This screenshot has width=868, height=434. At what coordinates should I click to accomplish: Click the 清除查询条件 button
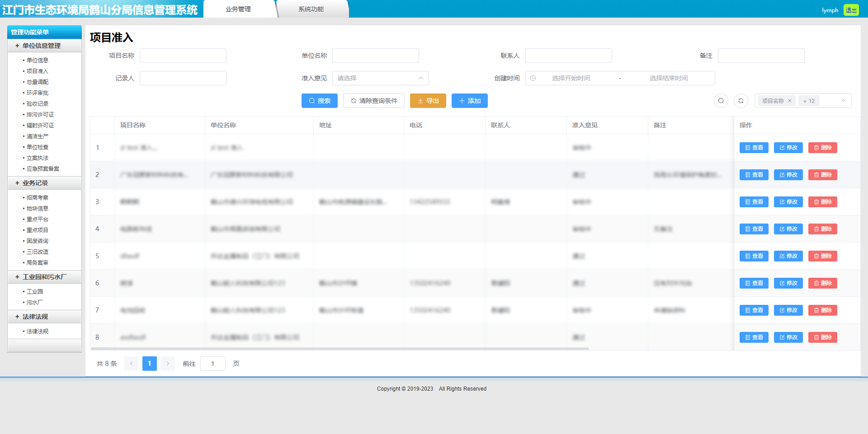[374, 101]
